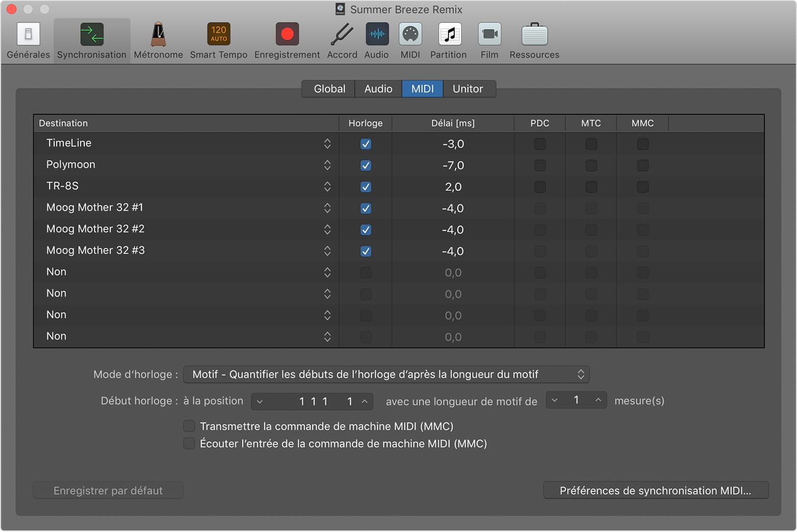Viewport: 797px width, 532px height.
Task: Open Polymoon destination popup menu
Action: [327, 165]
